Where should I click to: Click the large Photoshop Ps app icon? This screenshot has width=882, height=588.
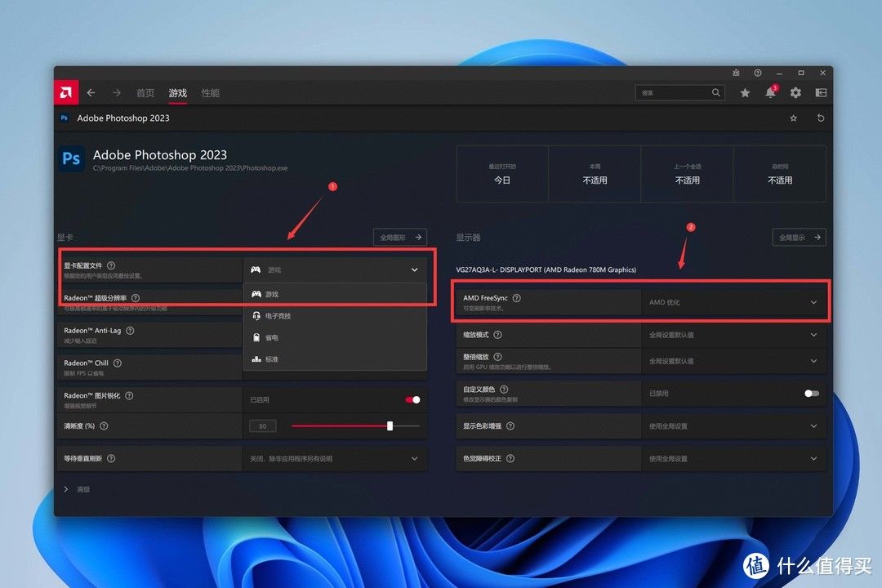(x=71, y=158)
